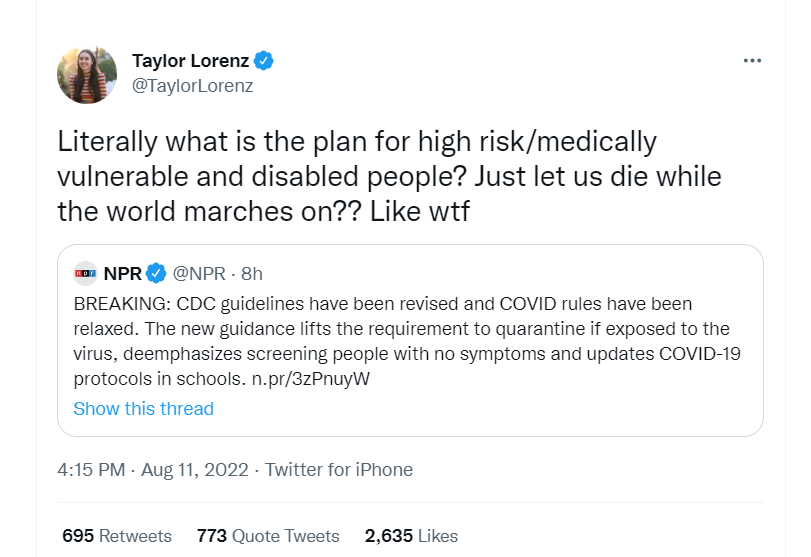Screen dimensions: 811x557
Task: Click Show this thread
Action: pos(144,408)
